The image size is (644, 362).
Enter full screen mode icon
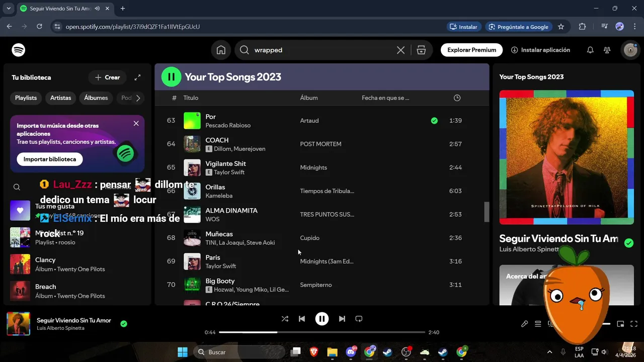[634, 324]
